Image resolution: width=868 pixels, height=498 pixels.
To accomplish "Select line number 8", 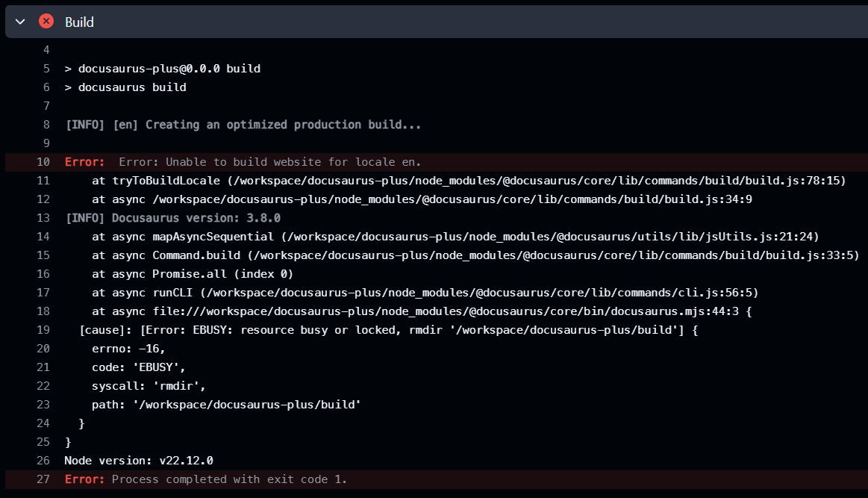I will 46,125.
